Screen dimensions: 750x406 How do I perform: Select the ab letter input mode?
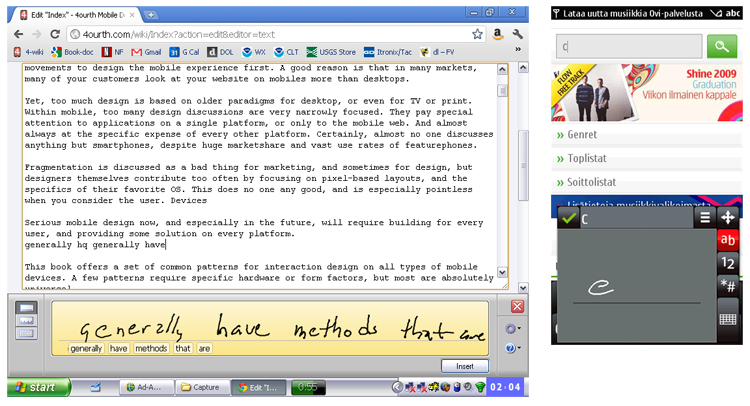pyautogui.click(x=728, y=240)
